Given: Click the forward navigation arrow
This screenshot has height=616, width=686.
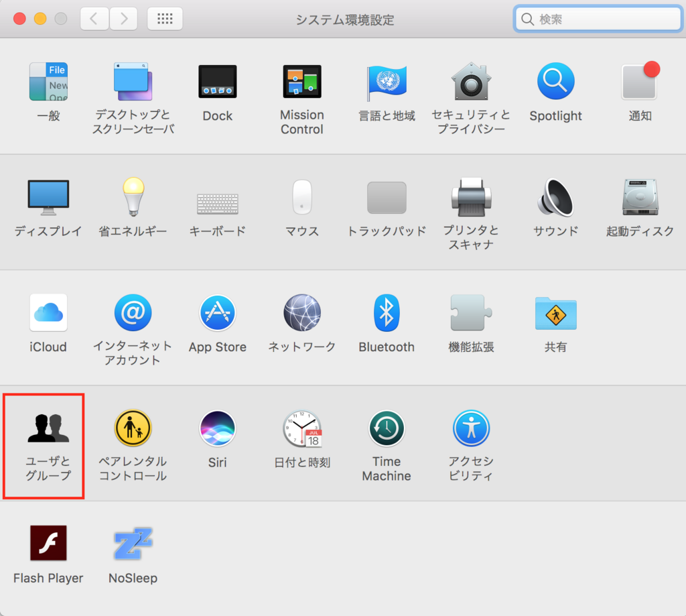Looking at the screenshot, I should pos(123,19).
